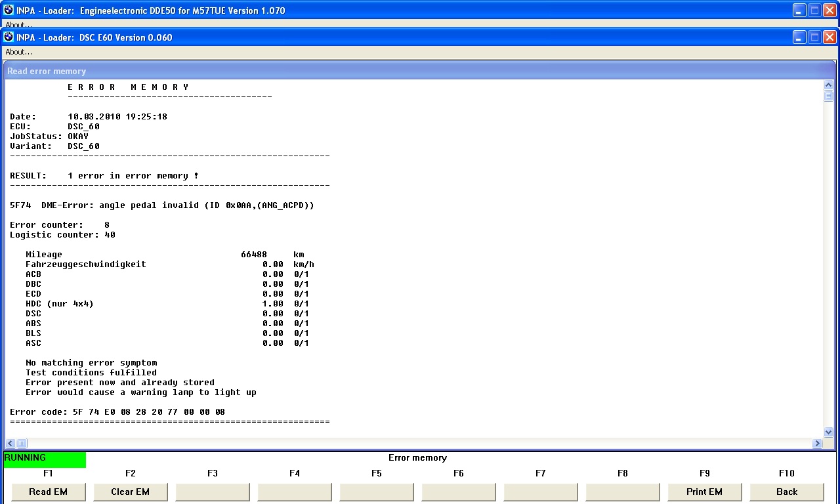Click the 'HDC (nur 4x4)' row
The width and height of the screenshot is (840, 504).
pos(167,304)
